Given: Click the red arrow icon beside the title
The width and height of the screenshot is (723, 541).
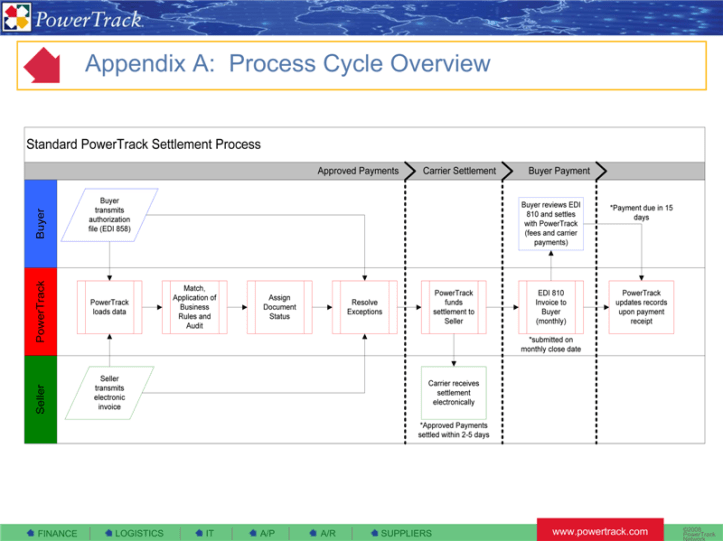Looking at the screenshot, I should coord(42,65).
